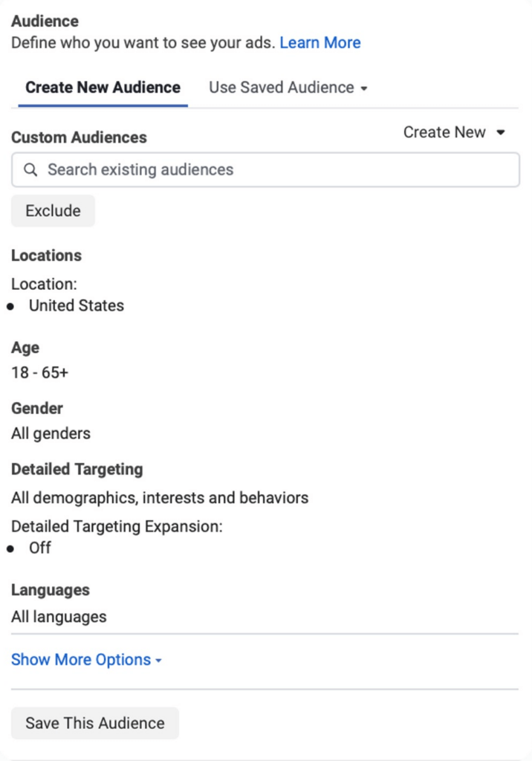Click the Create New dropdown arrow icon
Screen dimensions: 532x761
(x=501, y=132)
